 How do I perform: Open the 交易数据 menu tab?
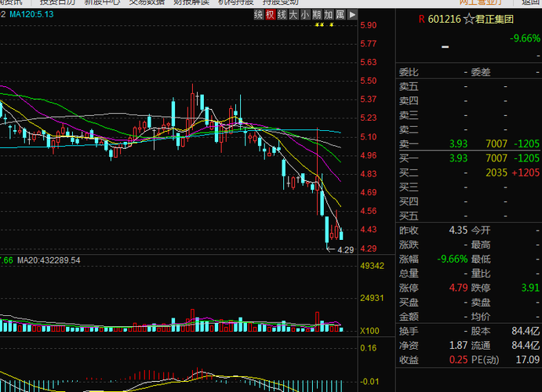click(x=147, y=2)
